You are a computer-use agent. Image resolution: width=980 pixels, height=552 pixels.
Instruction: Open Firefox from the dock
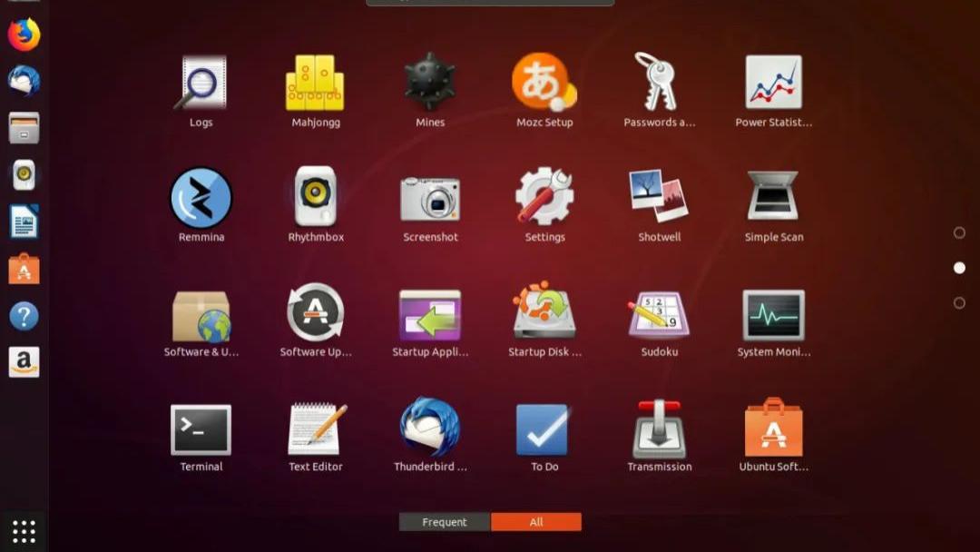coord(24,34)
